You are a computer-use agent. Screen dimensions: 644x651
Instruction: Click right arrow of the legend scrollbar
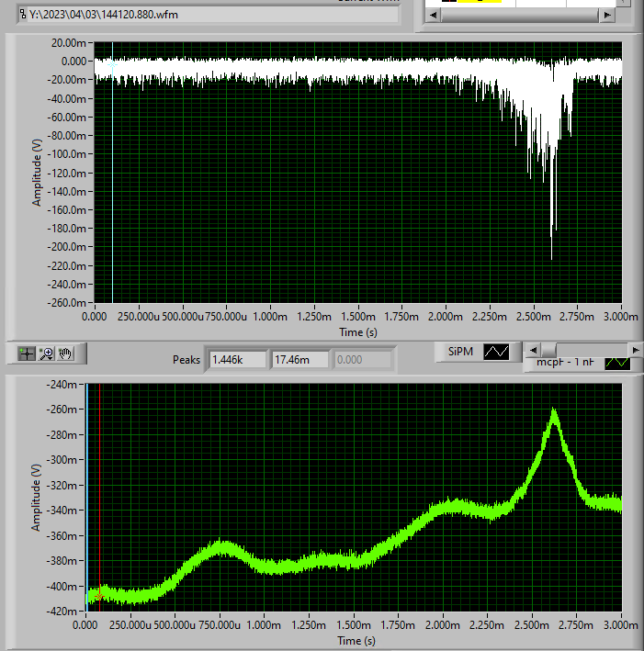click(636, 351)
